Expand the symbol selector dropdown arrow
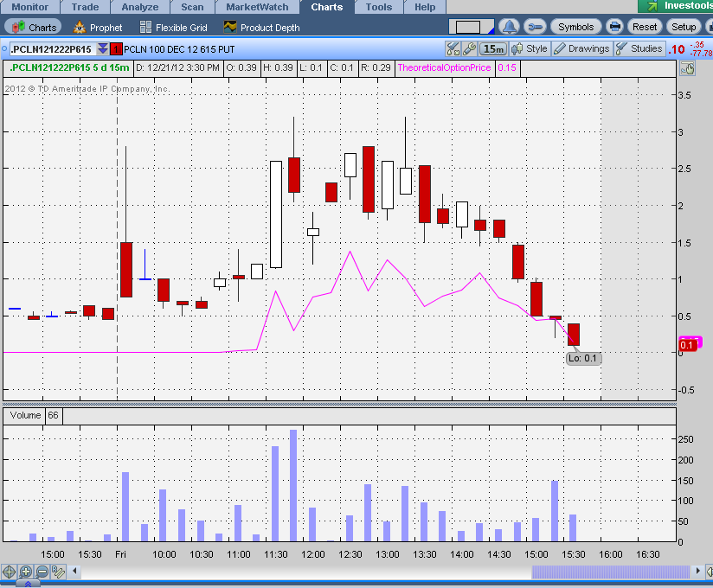Image resolution: width=713 pixels, height=588 pixels. coord(103,48)
